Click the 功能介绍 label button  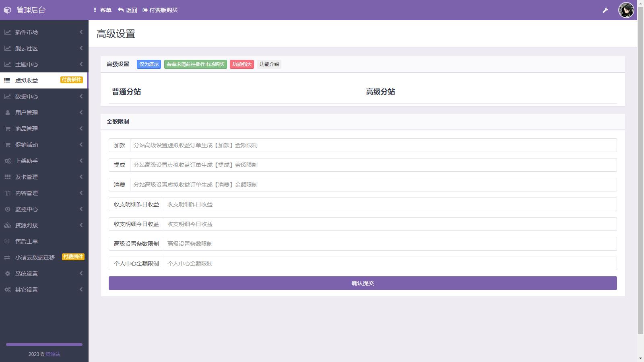(x=269, y=64)
